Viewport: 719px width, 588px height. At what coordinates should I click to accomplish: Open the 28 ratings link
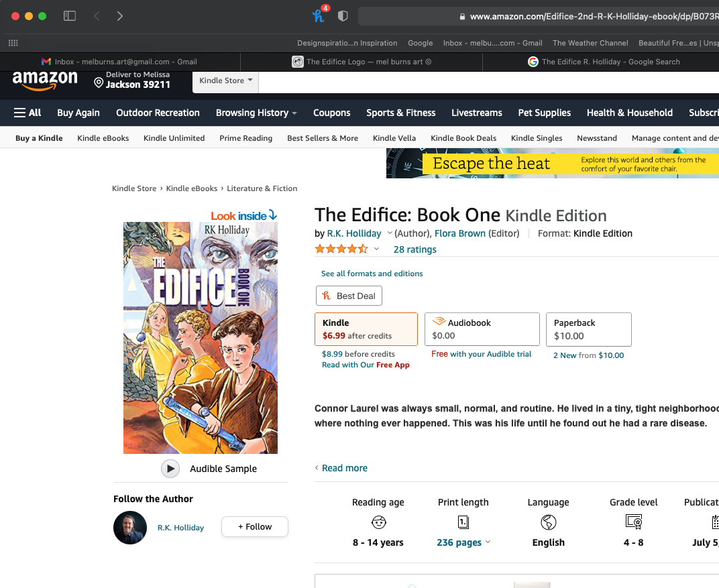click(x=415, y=249)
